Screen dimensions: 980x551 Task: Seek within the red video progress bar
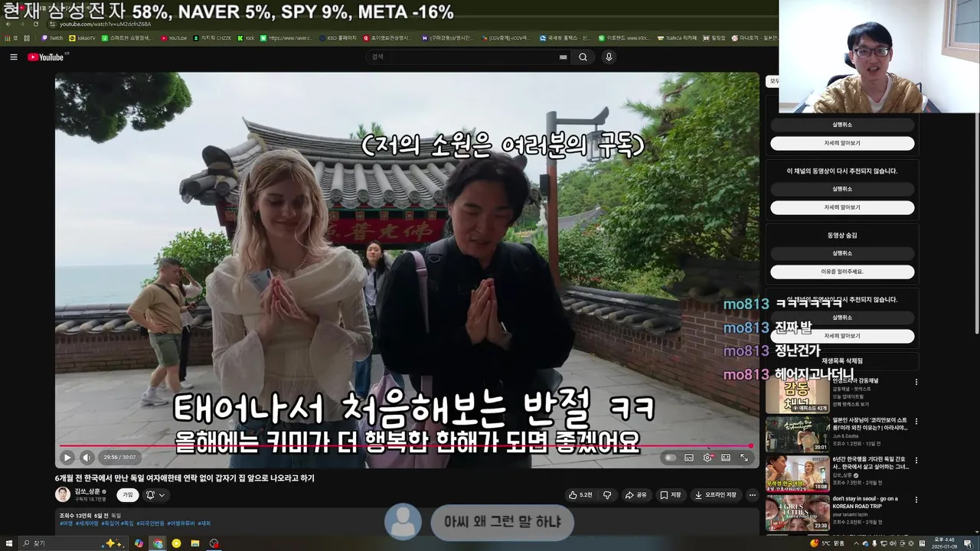[407, 446]
